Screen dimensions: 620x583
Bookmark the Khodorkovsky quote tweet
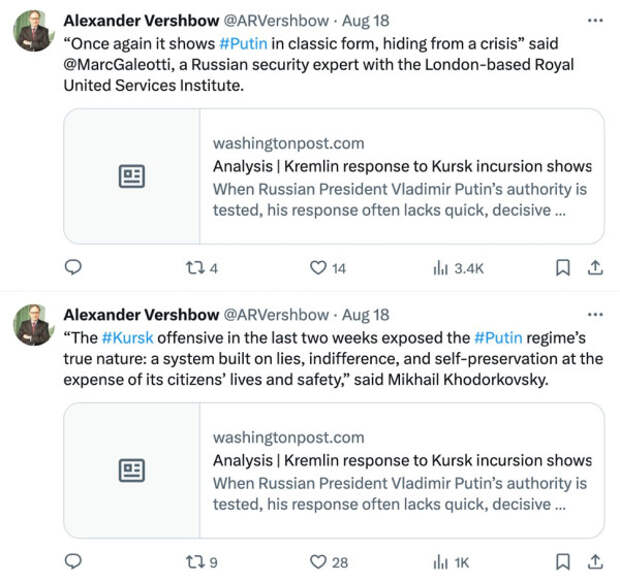coord(563,562)
